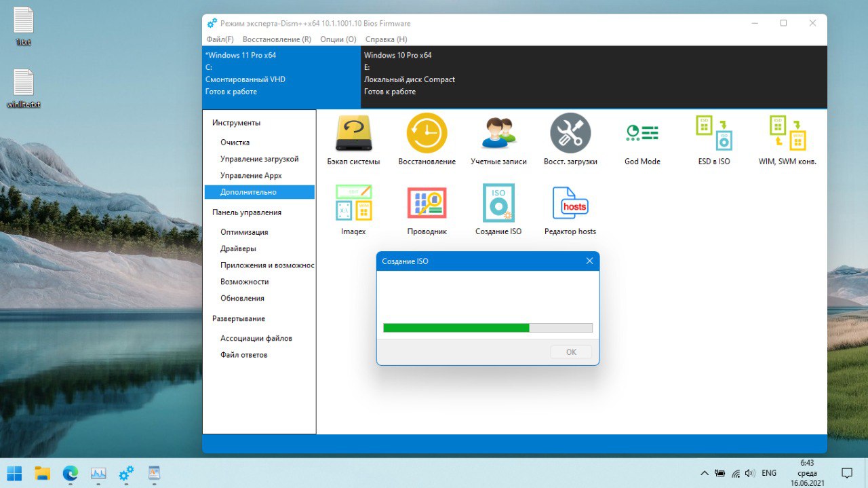Open the Бэкап системы tool icon

click(353, 133)
